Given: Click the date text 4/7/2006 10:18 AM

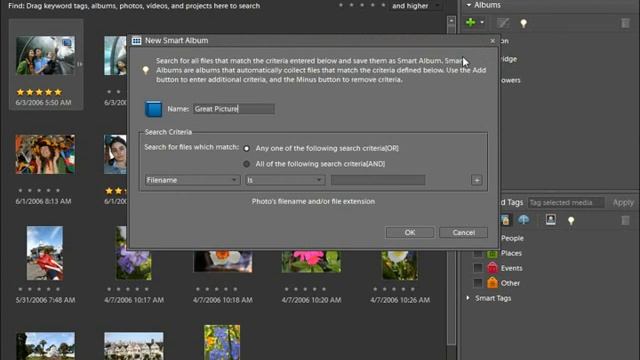Looking at the screenshot, I should coord(223,300).
